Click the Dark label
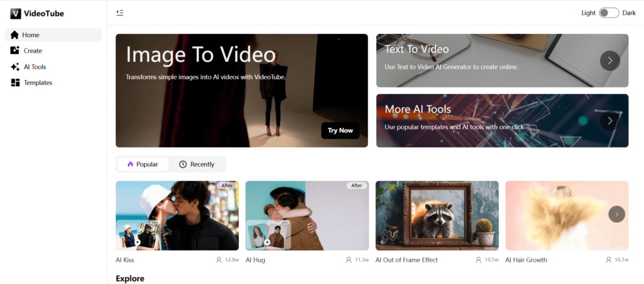Viewport: 644px width, 284px height. 629,13
